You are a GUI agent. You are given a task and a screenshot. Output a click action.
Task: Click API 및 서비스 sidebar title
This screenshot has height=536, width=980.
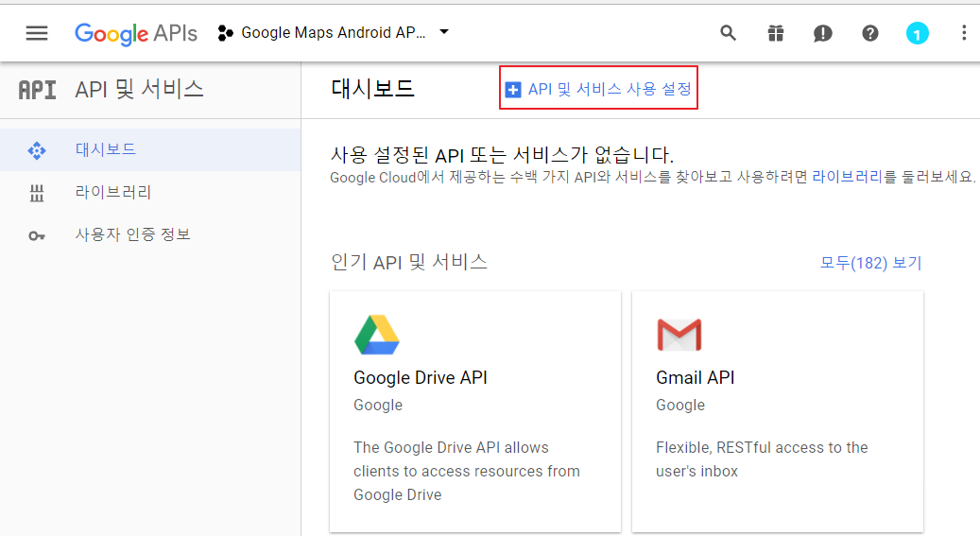(x=139, y=90)
